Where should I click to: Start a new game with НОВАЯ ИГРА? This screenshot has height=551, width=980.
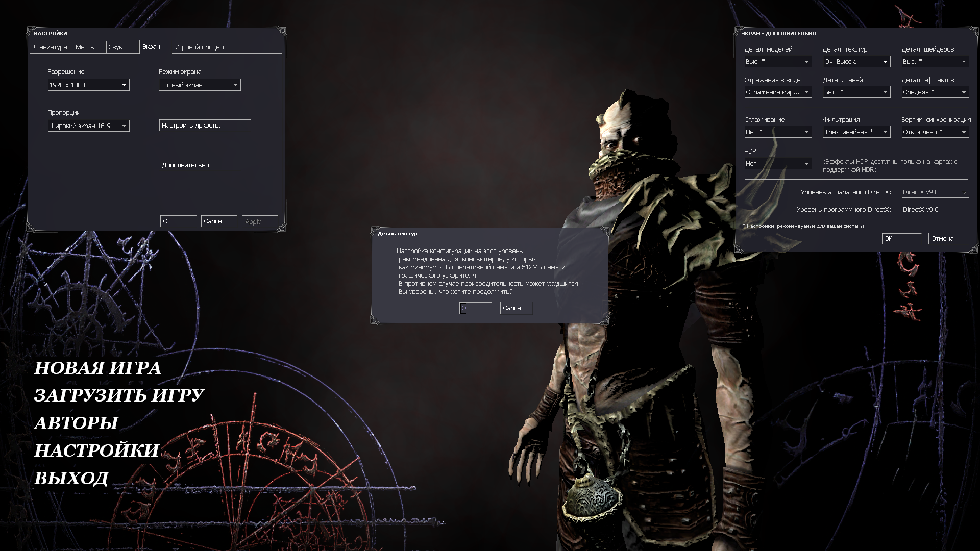tap(97, 368)
